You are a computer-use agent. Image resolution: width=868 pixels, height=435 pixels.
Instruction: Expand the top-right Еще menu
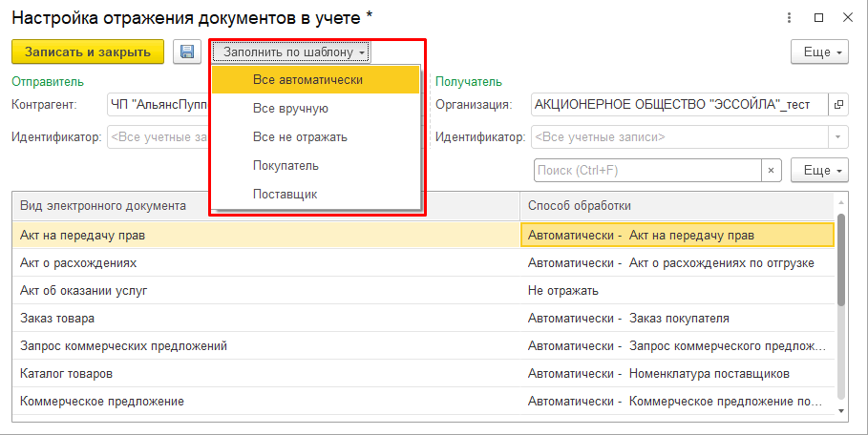(820, 52)
